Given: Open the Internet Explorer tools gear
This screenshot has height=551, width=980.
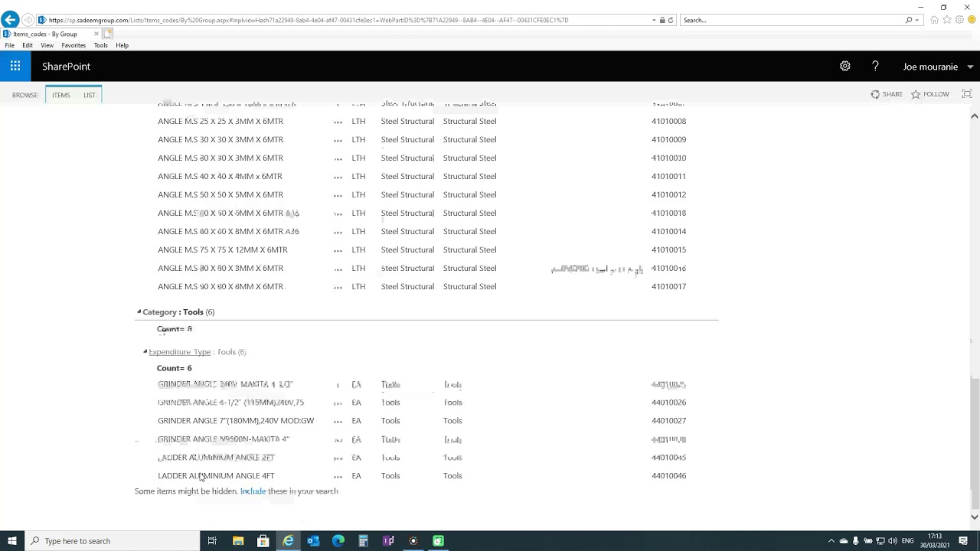Looking at the screenshot, I should (959, 20).
